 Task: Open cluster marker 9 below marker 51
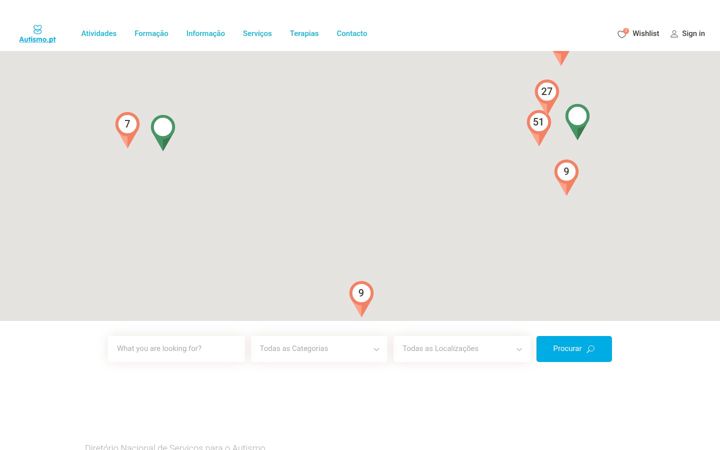[x=566, y=177]
